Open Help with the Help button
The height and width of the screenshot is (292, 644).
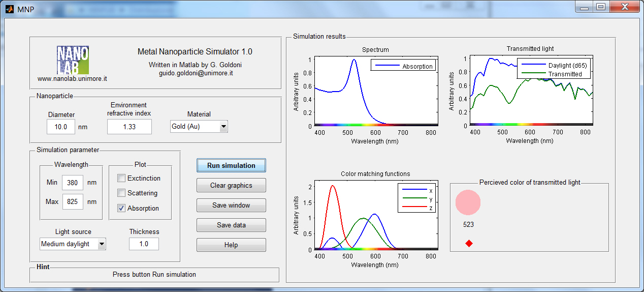(231, 245)
